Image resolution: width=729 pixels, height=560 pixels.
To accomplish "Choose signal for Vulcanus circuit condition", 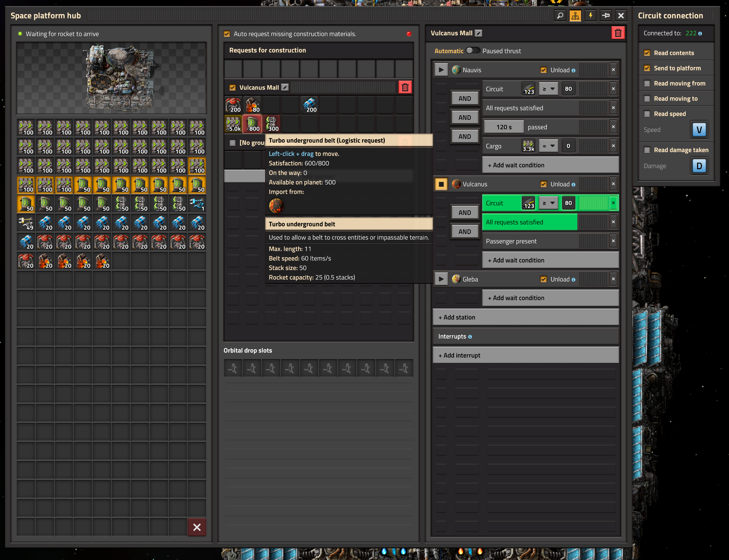I will (x=529, y=203).
